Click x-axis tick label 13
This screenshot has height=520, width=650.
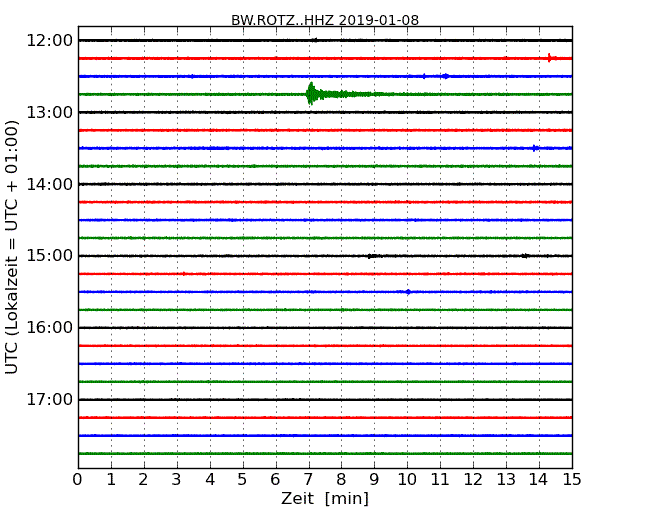[x=506, y=480]
